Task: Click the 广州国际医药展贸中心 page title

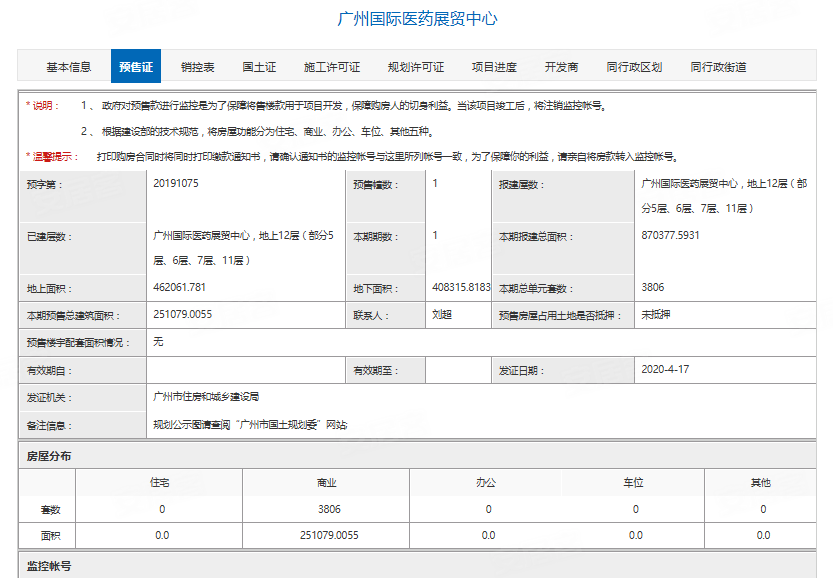Action: (417, 19)
